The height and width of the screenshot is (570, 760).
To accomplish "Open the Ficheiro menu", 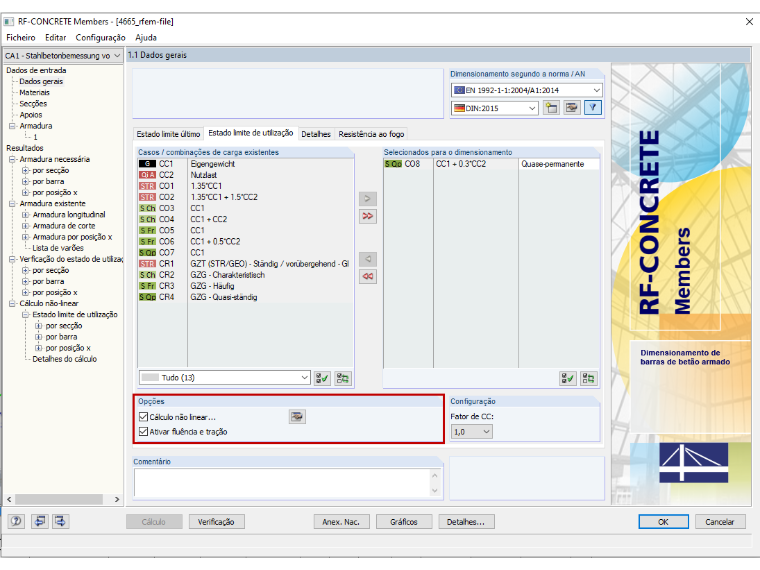I will (x=21, y=37).
